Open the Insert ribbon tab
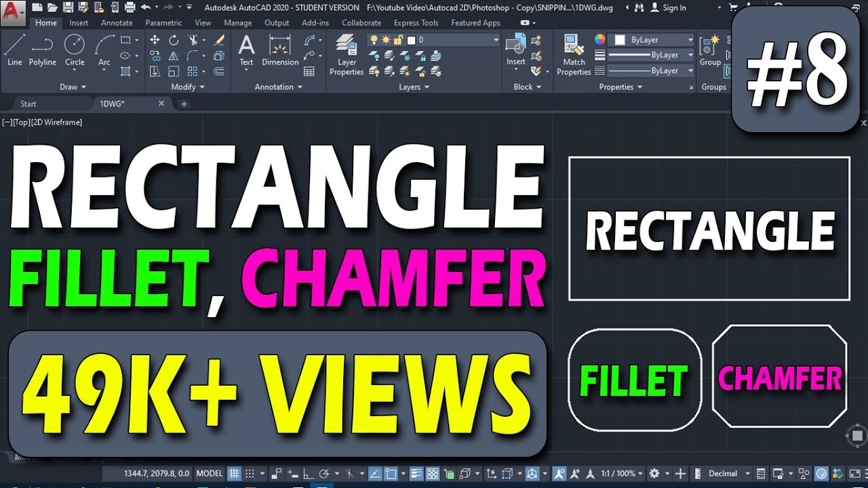The width and height of the screenshot is (868, 488). [79, 23]
